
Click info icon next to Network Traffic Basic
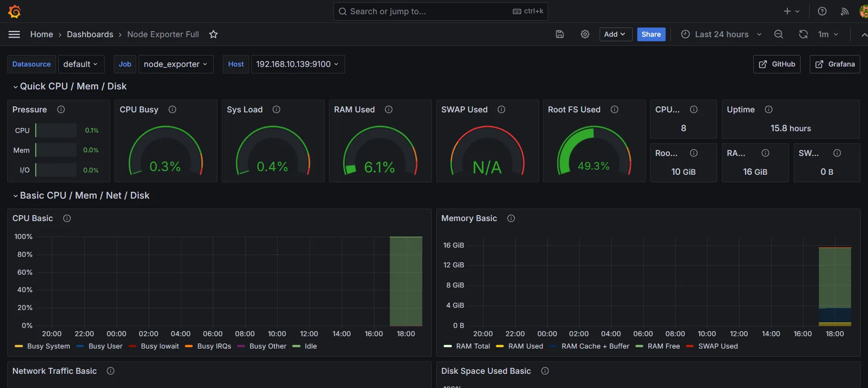[111, 371]
